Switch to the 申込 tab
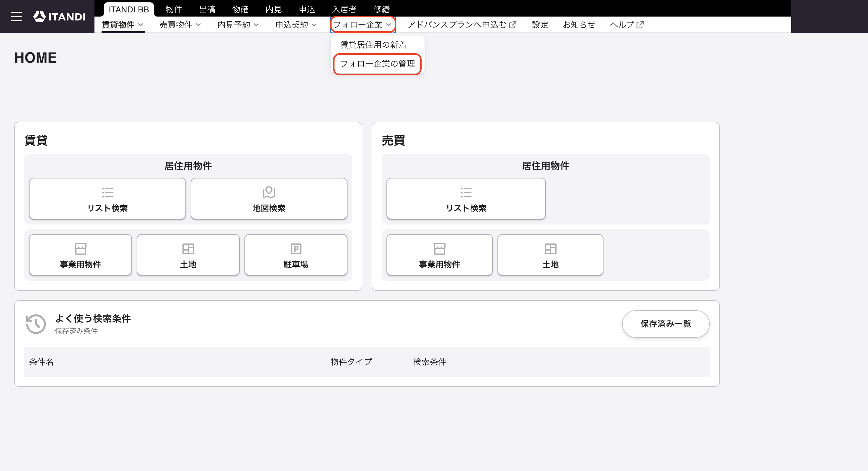This screenshot has width=868, height=471. point(307,9)
